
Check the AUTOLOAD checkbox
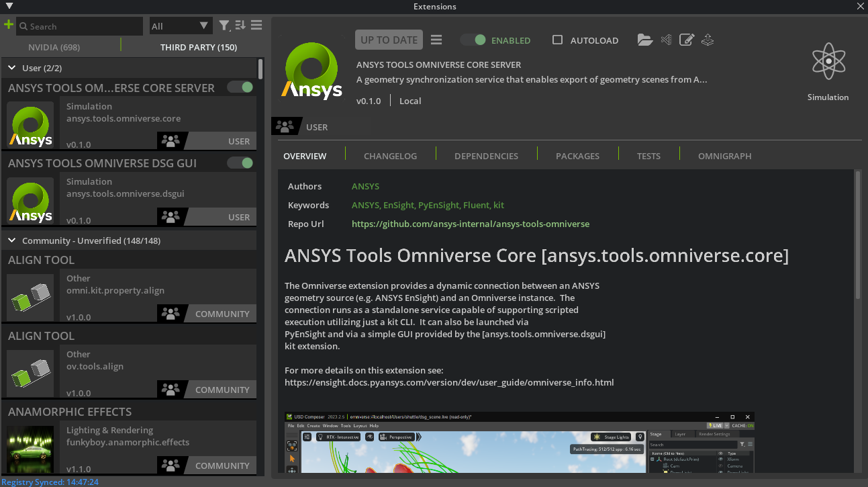[557, 40]
